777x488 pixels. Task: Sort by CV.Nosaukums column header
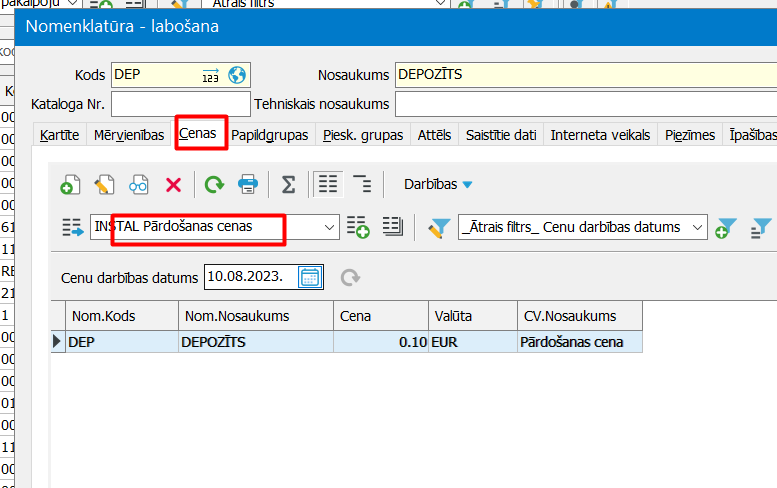pos(580,316)
